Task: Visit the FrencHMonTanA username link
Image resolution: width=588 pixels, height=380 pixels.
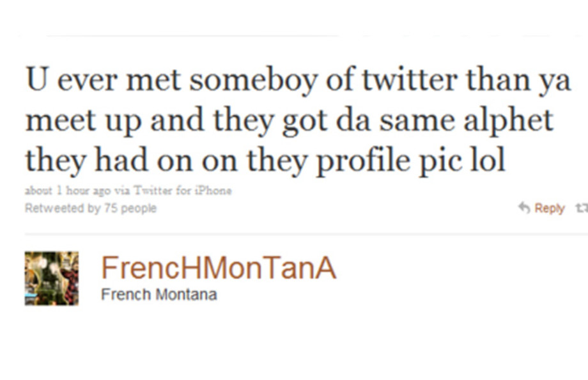Action: pos(219,267)
